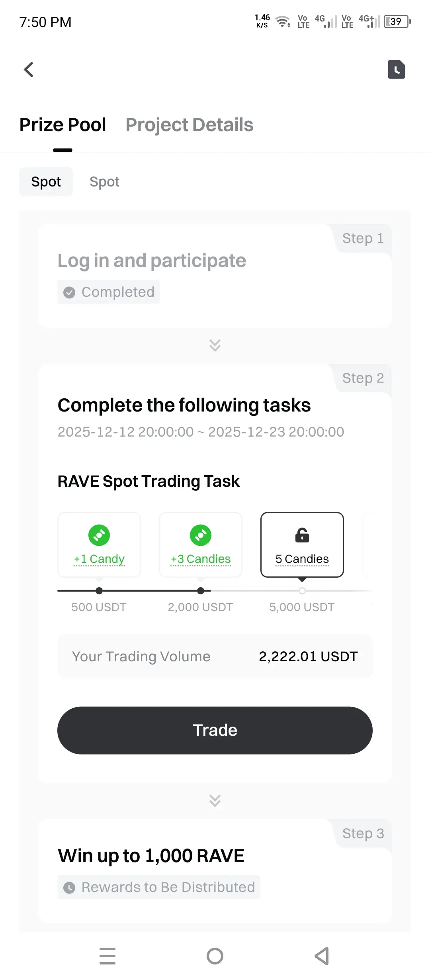Select the second unhighlighted Spot chip
This screenshot has height=980, width=430.
pos(104,182)
